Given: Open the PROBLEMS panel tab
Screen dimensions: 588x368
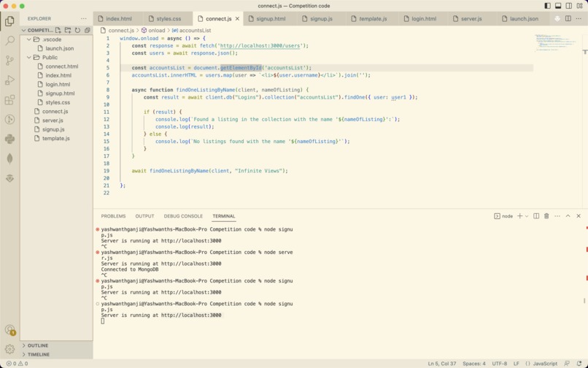Looking at the screenshot, I should [113, 216].
